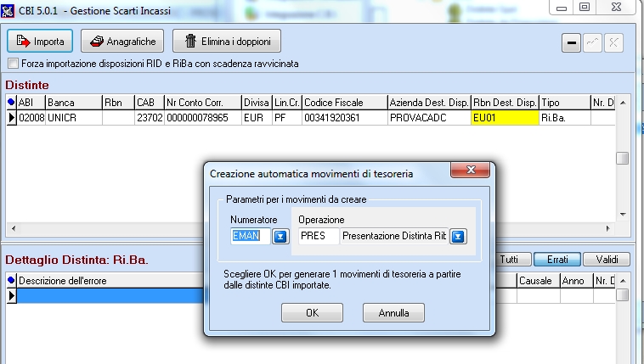This screenshot has height=364, width=644.
Task: Select the Dettaglio row marker arrow
Action: 11,295
